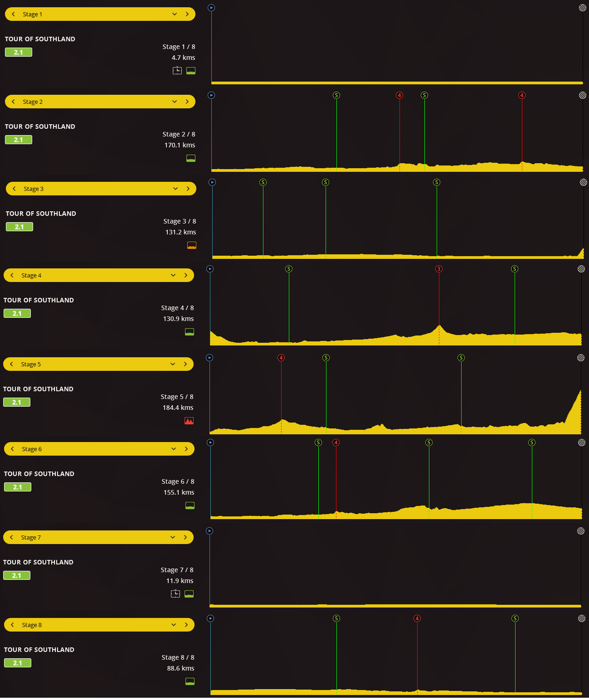Click the orange hilly terrain icon for Stage 3
This screenshot has width=589, height=700.
click(192, 245)
